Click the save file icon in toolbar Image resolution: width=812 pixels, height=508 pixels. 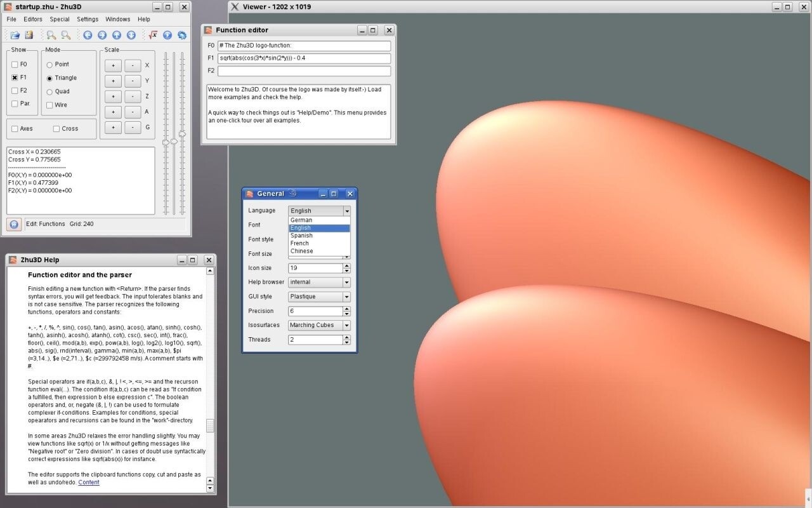29,36
